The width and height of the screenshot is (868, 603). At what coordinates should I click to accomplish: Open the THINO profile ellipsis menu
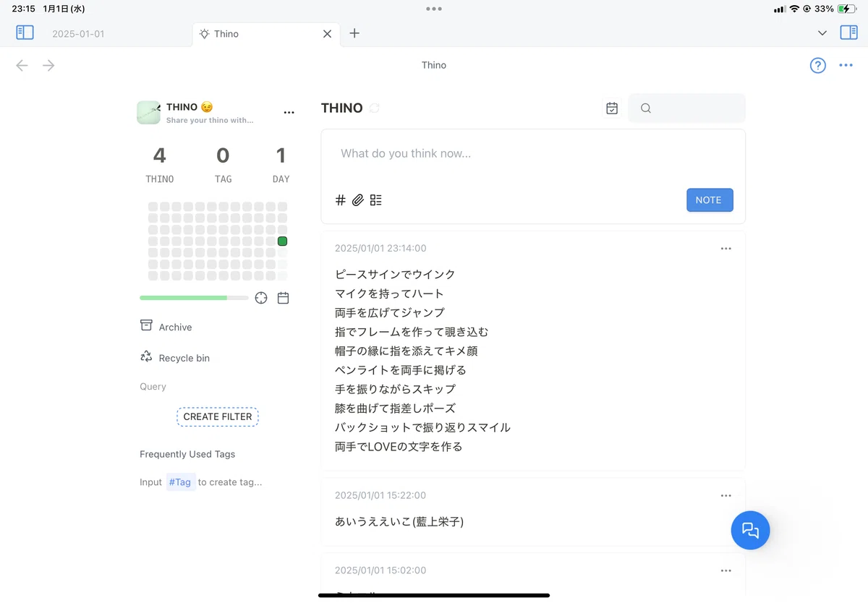(289, 113)
